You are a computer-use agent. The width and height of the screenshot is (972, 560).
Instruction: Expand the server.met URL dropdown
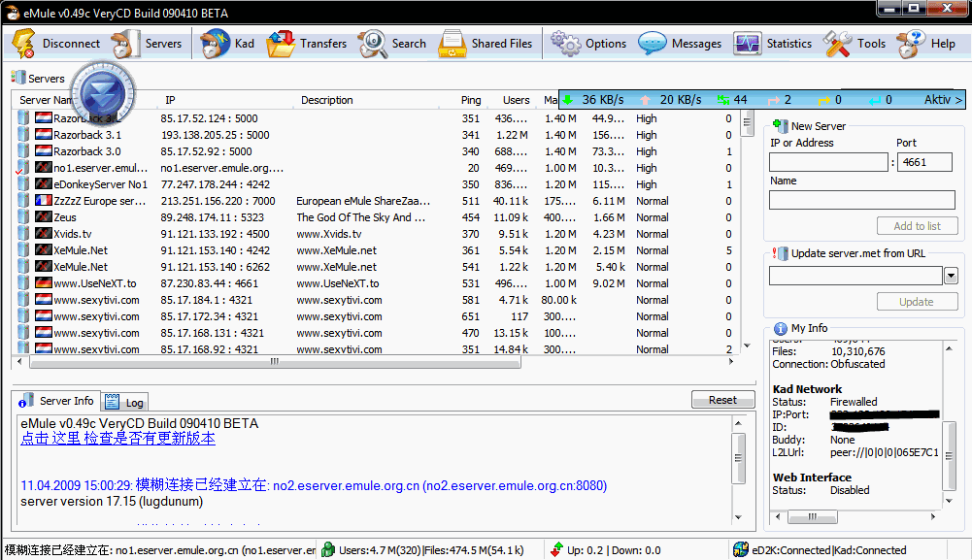[951, 276]
